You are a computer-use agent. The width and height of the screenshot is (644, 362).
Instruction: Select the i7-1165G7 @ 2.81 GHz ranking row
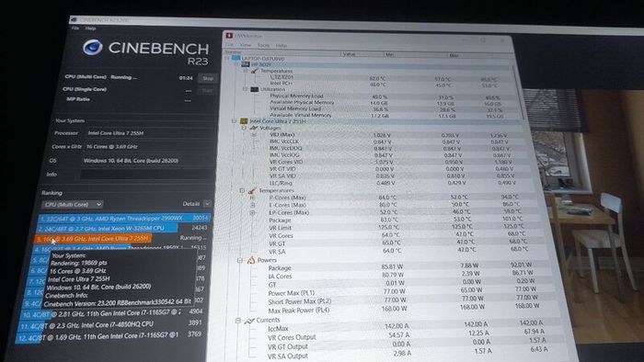pyautogui.click(x=111, y=314)
